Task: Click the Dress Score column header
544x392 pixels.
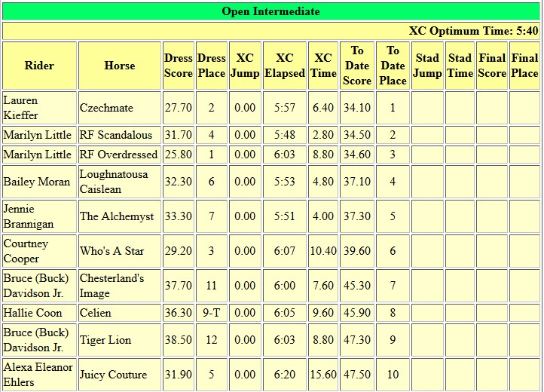Action: [x=179, y=66]
